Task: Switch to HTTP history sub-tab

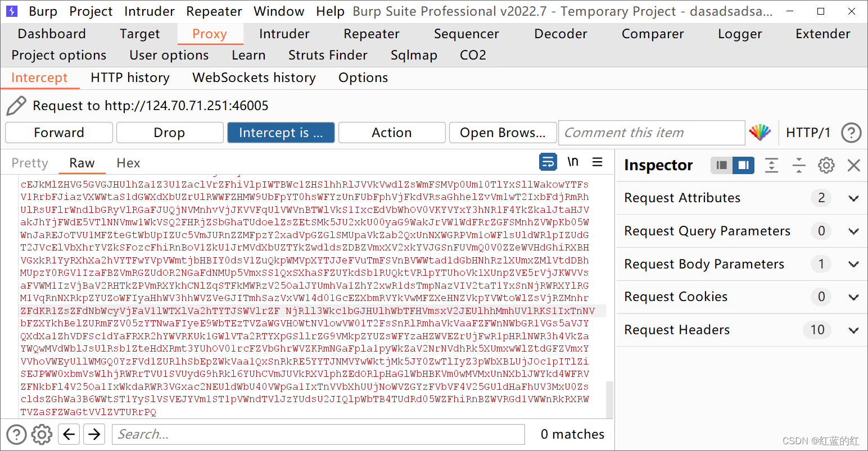Action: pos(130,78)
